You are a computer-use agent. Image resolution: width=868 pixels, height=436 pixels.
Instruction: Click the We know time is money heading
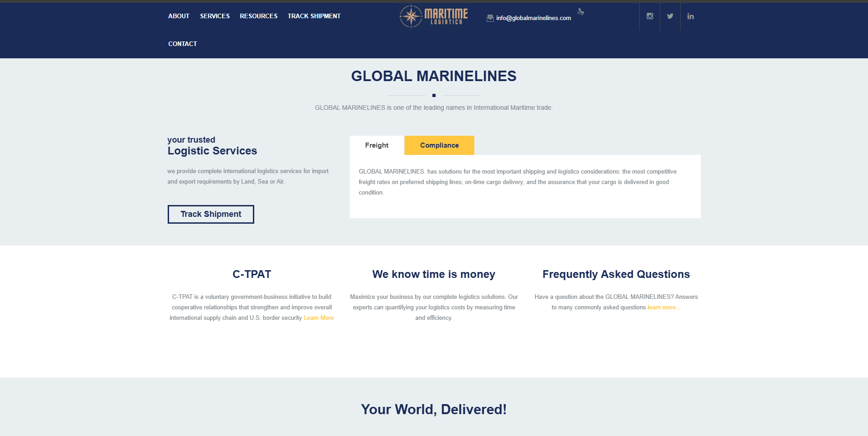433,274
